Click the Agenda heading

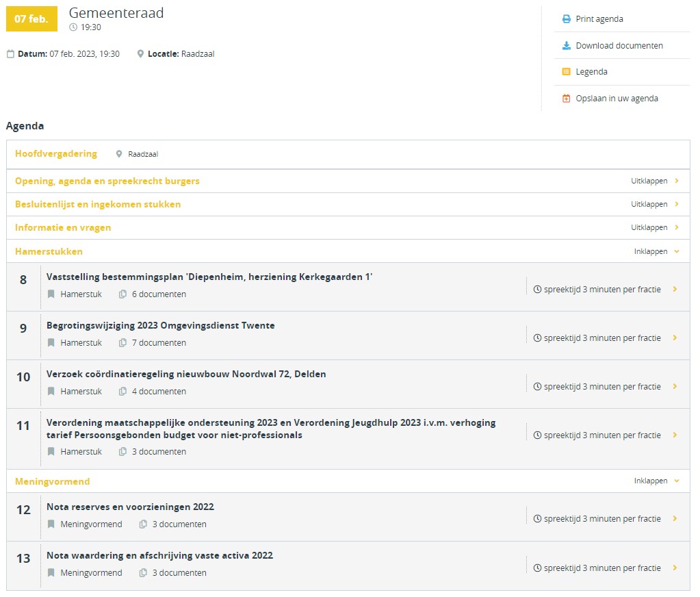[x=25, y=126]
